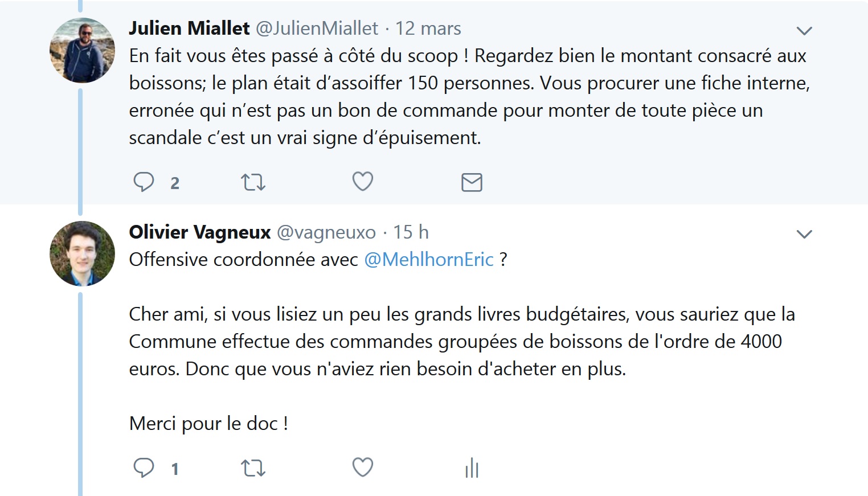Viewport: 868px width, 496px height.
Task: Open the 12 mars timestamp link
Action: pos(428,28)
